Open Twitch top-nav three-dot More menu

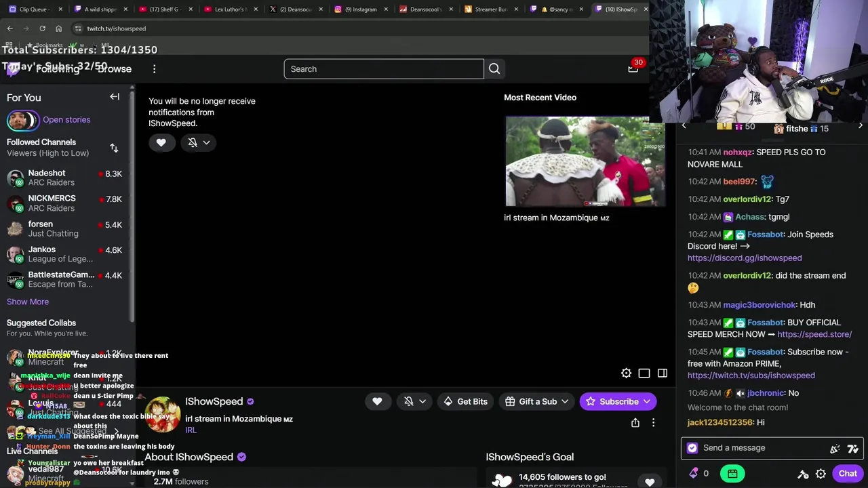pyautogui.click(x=154, y=68)
